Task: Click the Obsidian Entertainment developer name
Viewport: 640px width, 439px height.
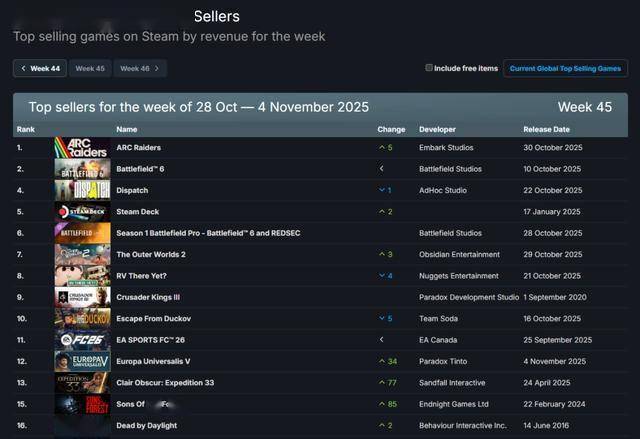Action: [x=459, y=255]
